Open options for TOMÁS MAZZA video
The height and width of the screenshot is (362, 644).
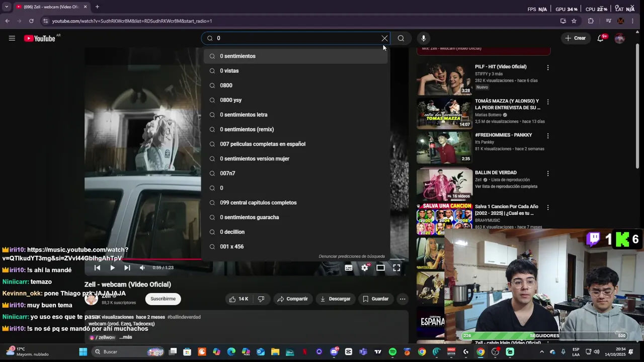point(548,102)
